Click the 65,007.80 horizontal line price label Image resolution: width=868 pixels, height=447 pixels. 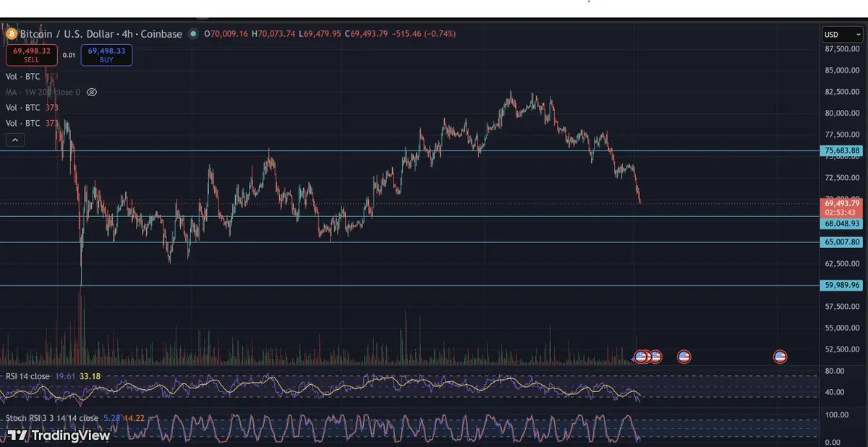(842, 242)
